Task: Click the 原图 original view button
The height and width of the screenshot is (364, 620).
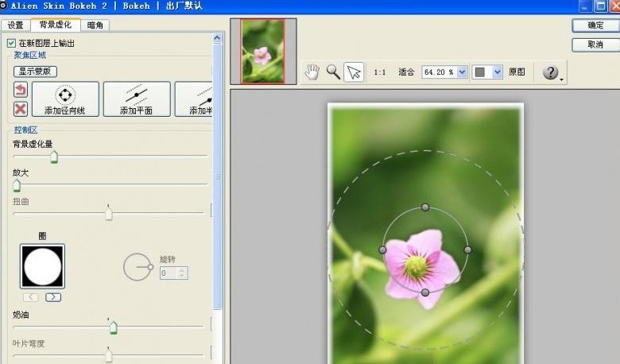Action: (517, 72)
